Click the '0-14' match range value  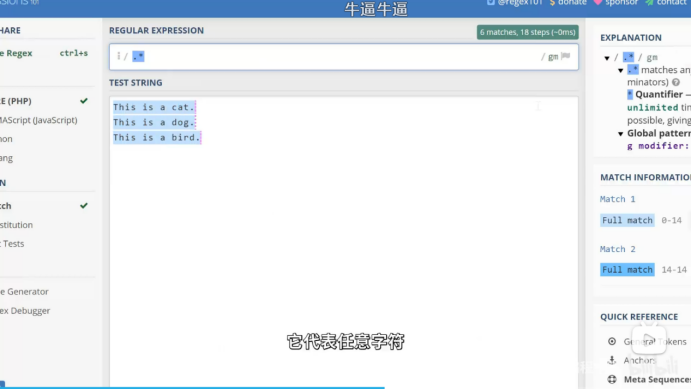click(671, 220)
